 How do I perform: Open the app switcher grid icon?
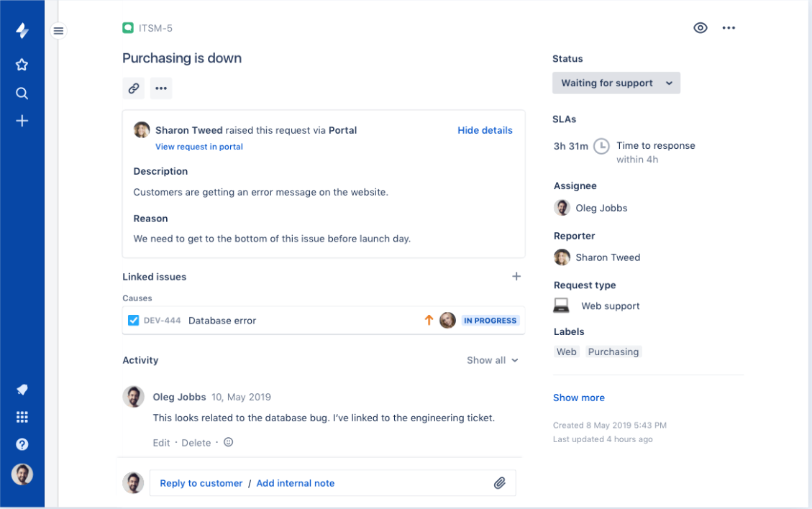tap(22, 416)
